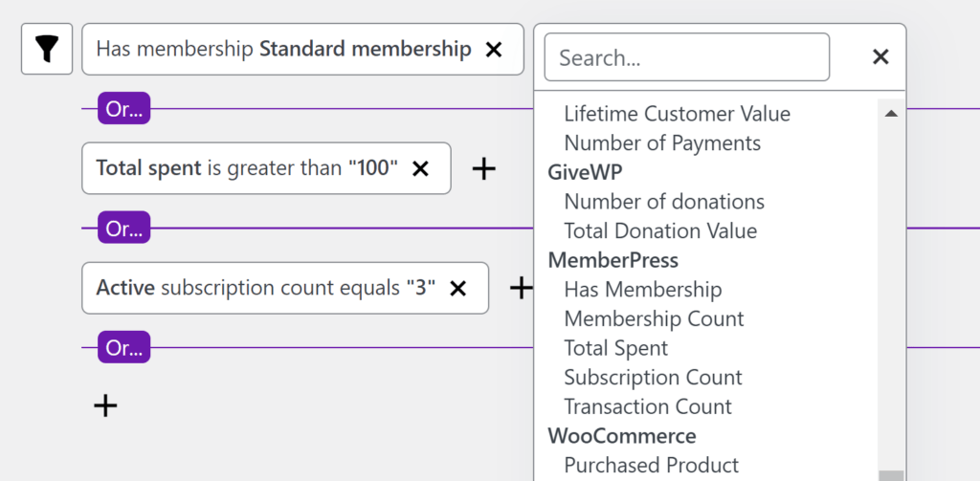980x481 pixels.
Task: Select Total Spent option in list
Action: [616, 348]
